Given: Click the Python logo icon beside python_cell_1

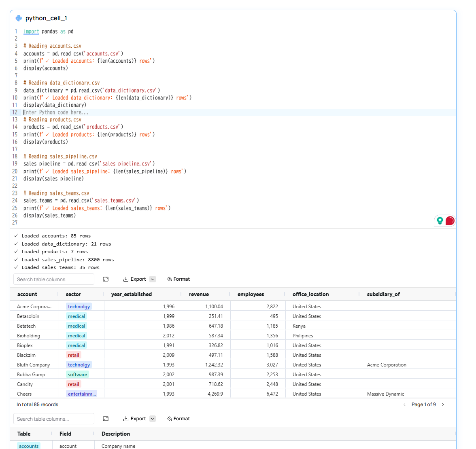Looking at the screenshot, I should (x=19, y=18).
